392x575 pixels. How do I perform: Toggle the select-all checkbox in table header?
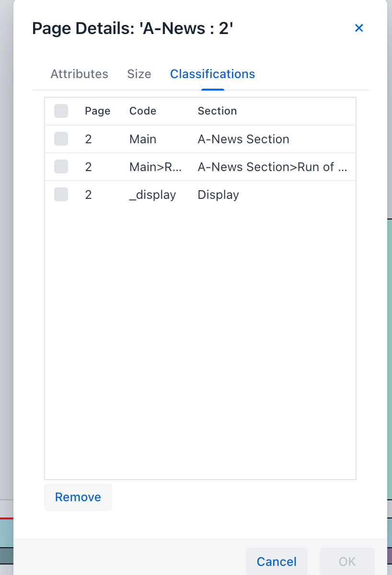61,111
